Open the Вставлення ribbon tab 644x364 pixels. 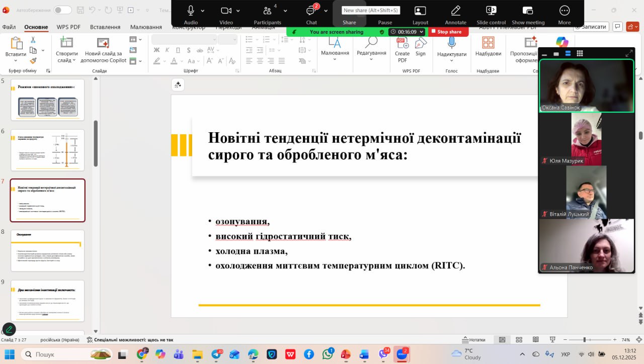[105, 27]
